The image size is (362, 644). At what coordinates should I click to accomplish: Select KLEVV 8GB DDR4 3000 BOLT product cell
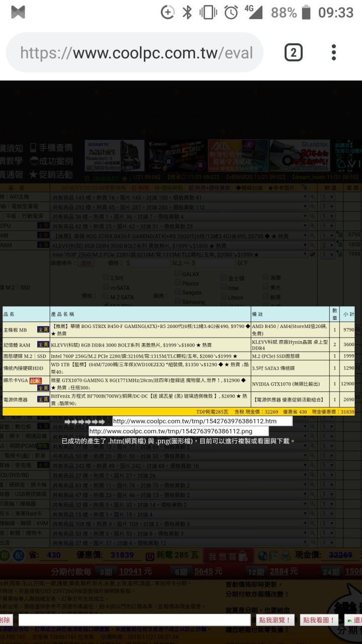coord(150,345)
